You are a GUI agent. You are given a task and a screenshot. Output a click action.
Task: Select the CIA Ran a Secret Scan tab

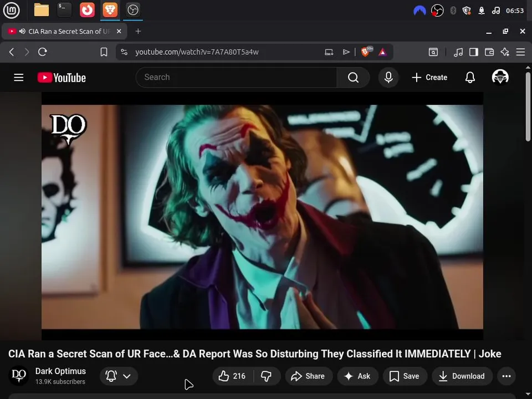[64, 31]
